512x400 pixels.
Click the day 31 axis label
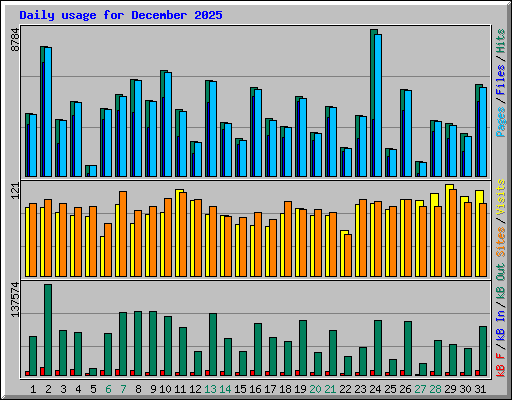tap(480, 389)
